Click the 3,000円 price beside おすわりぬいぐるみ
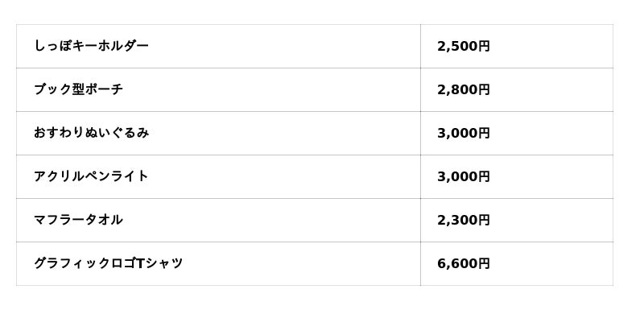 pos(464,134)
